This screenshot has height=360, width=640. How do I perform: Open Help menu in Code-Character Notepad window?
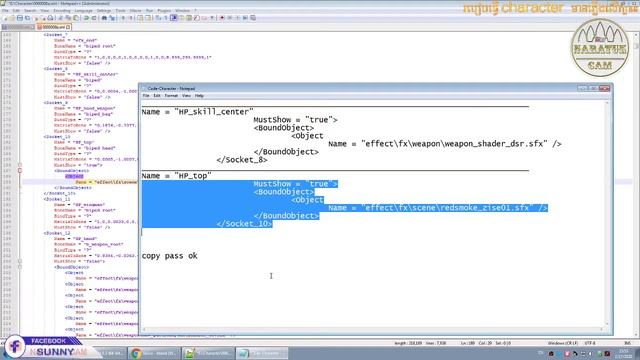point(199,96)
